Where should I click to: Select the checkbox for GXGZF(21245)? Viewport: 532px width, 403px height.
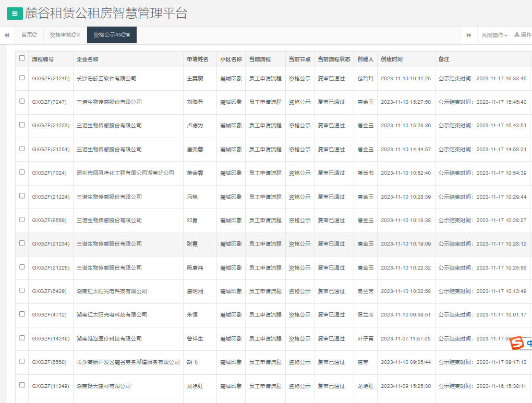[21, 78]
